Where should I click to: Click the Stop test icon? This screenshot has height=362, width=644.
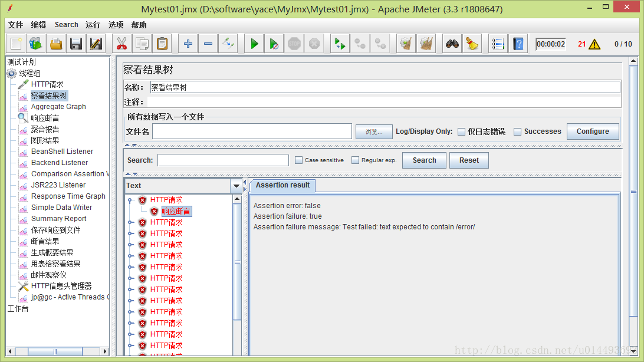[x=294, y=44]
